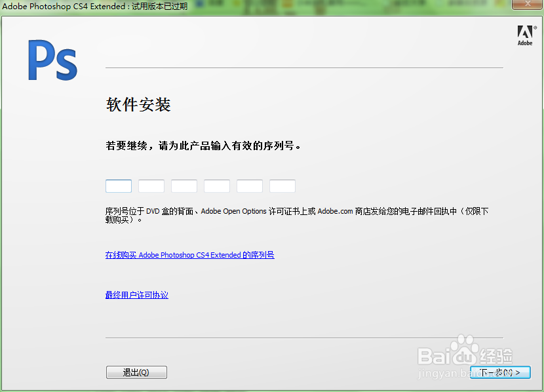Click the 软件安装 heading
The width and height of the screenshot is (544, 392).
pyautogui.click(x=138, y=104)
